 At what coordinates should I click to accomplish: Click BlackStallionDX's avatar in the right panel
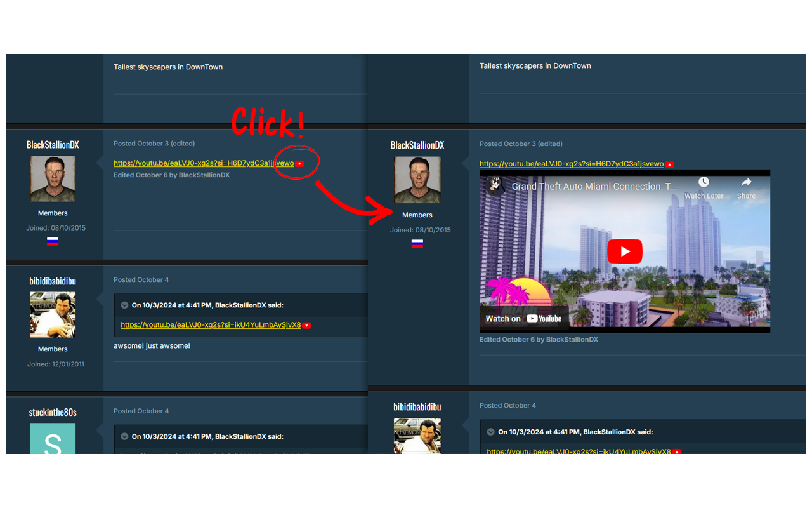pos(417,180)
